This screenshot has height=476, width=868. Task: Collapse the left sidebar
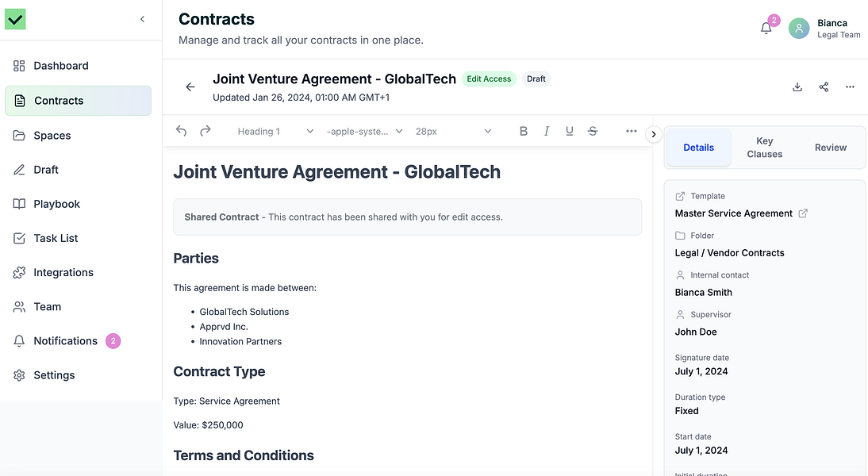142,18
